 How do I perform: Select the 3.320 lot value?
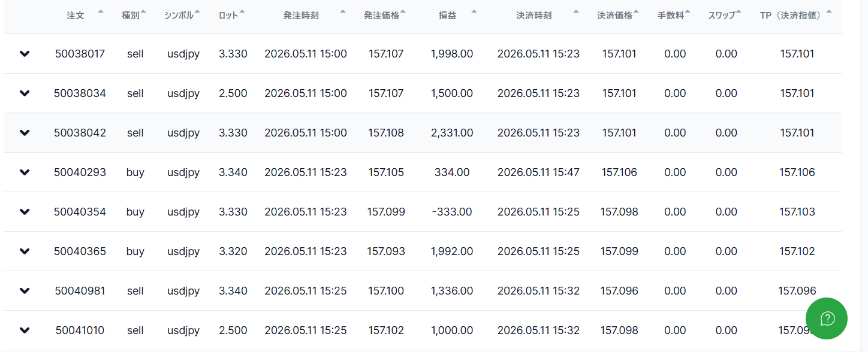233,251
